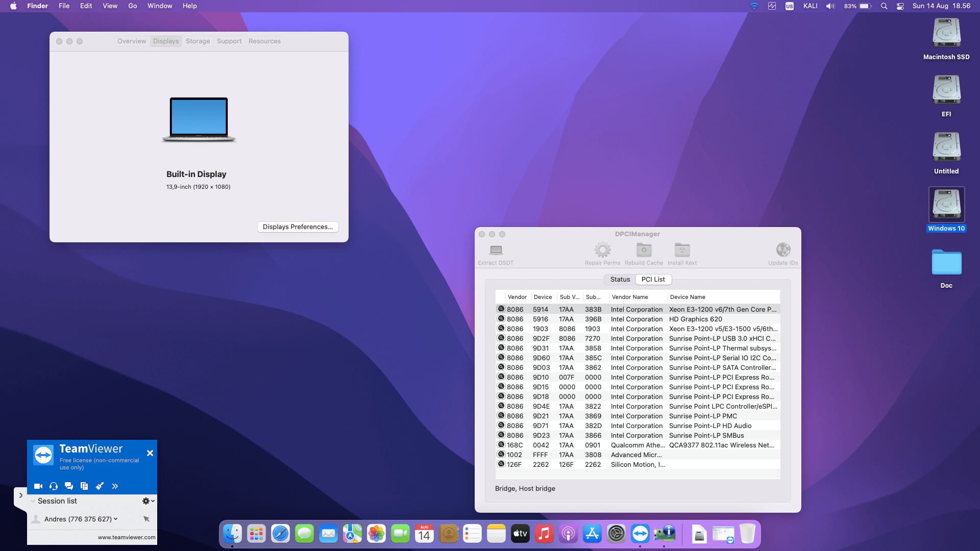The image size is (980, 551).
Task: Select the TeamViewer whiteboard paintbrush icon
Action: coord(100,486)
